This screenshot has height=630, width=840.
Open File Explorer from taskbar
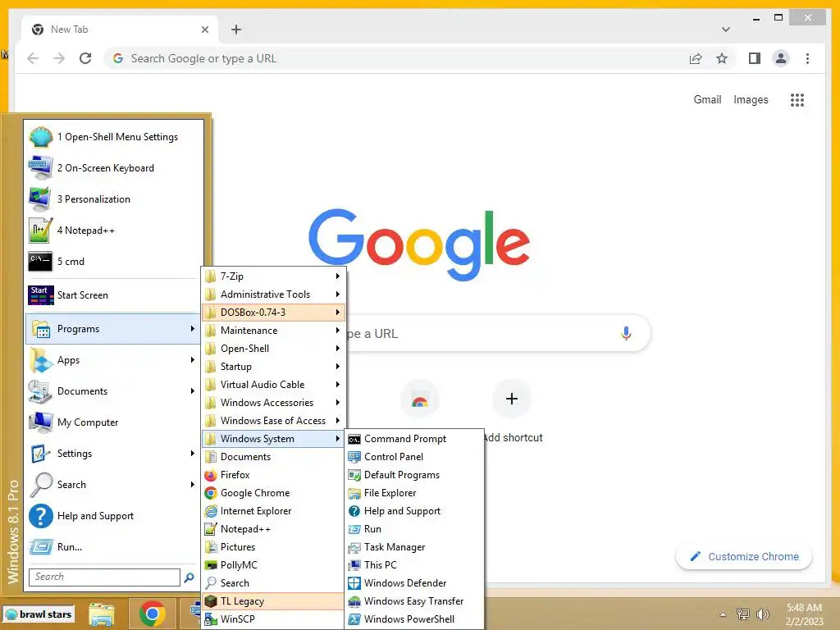pyautogui.click(x=102, y=614)
